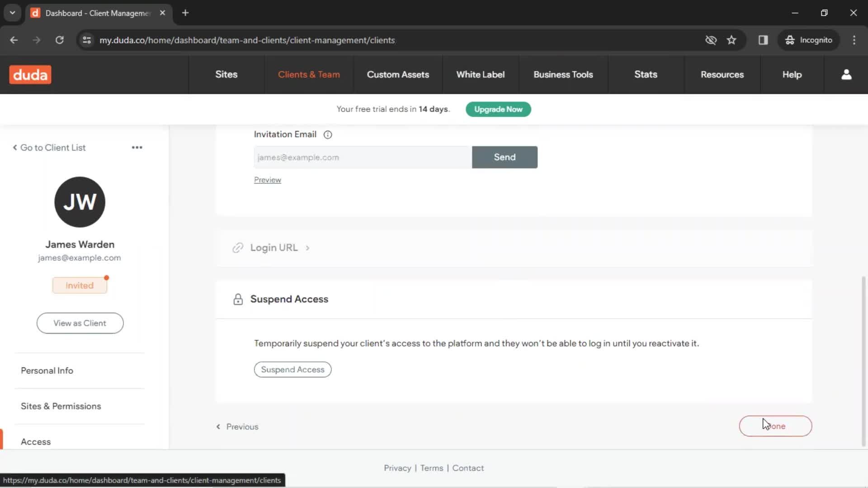Open the browser side panel icon
Image resolution: width=868 pixels, height=488 pixels.
[763, 40]
